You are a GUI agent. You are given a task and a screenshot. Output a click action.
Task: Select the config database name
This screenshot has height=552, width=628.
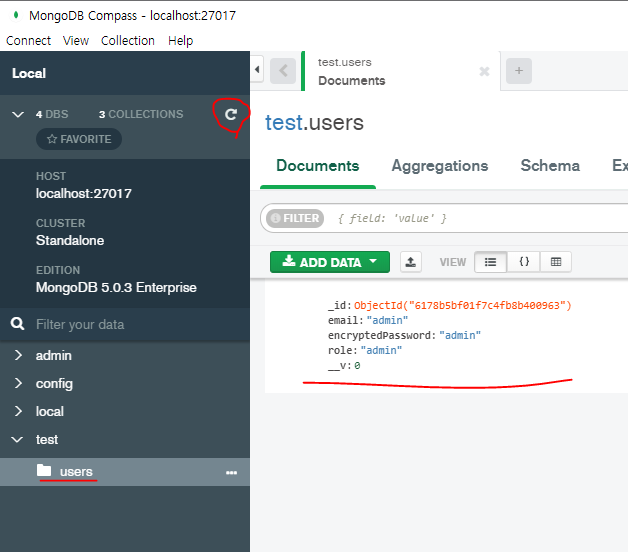pos(54,384)
